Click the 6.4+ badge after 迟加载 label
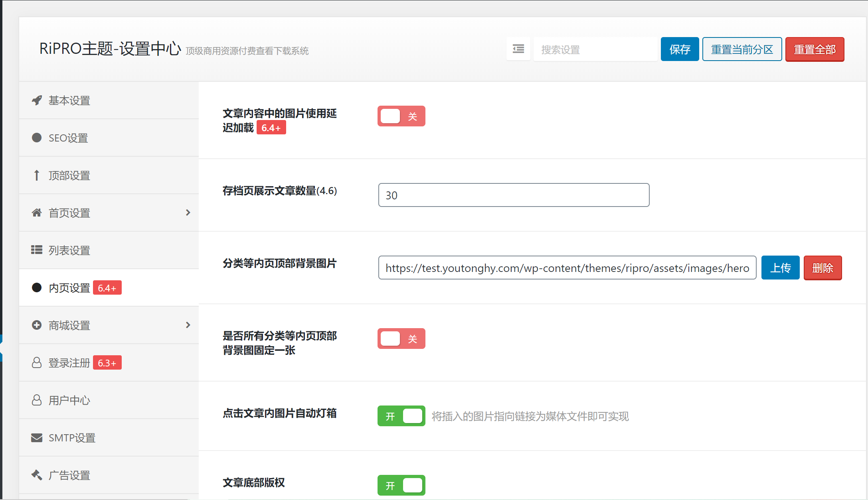This screenshot has width=868, height=500. [x=271, y=128]
